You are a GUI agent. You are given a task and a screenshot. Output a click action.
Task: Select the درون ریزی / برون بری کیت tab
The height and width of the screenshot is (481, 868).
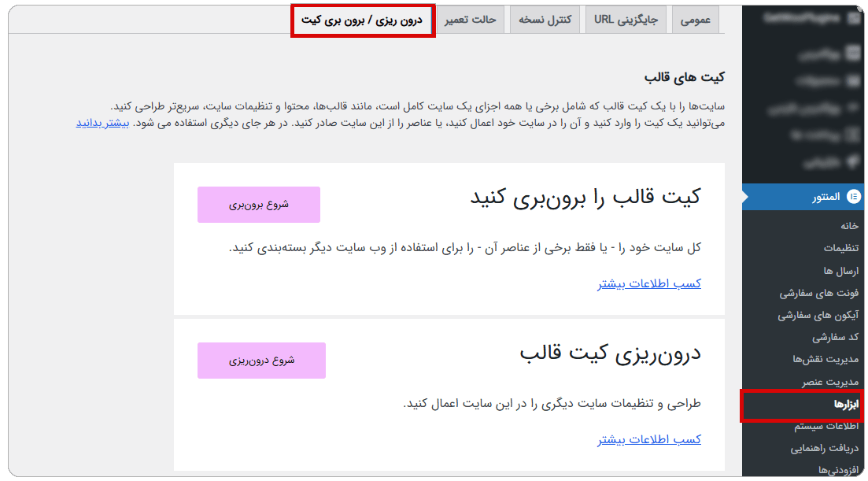[361, 19]
